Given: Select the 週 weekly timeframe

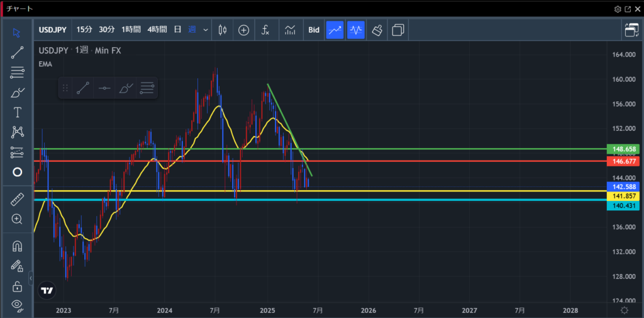Looking at the screenshot, I should (x=192, y=30).
